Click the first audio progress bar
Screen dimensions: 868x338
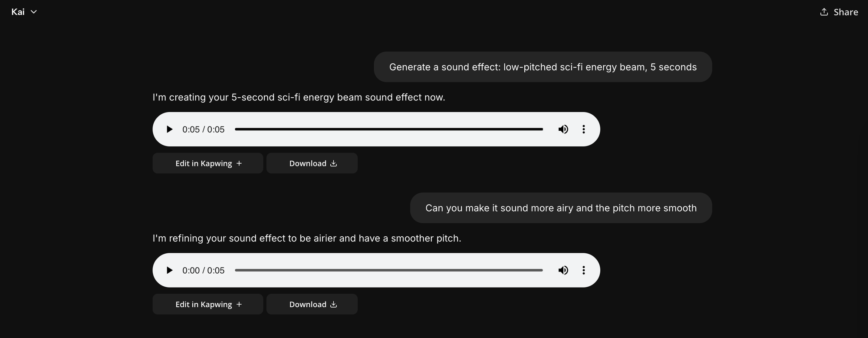pyautogui.click(x=388, y=129)
